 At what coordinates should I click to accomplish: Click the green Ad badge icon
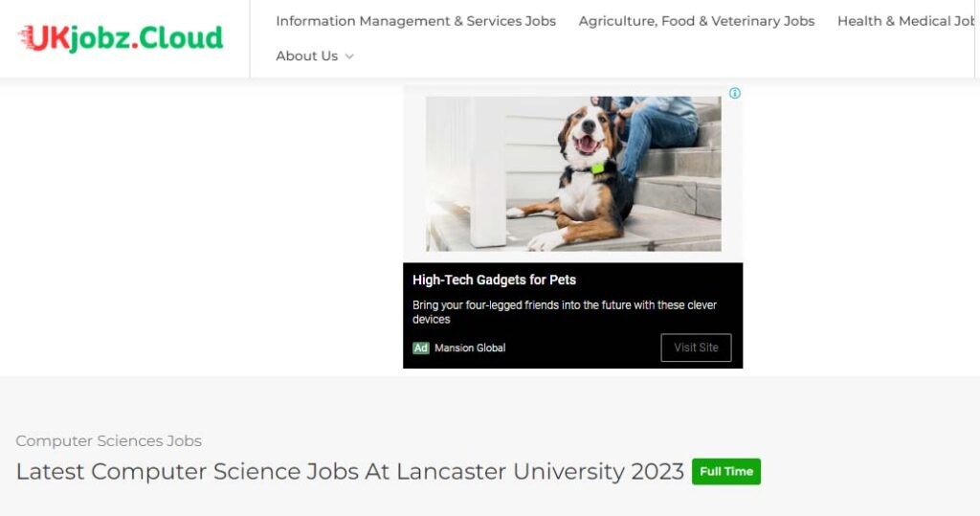[x=421, y=348]
